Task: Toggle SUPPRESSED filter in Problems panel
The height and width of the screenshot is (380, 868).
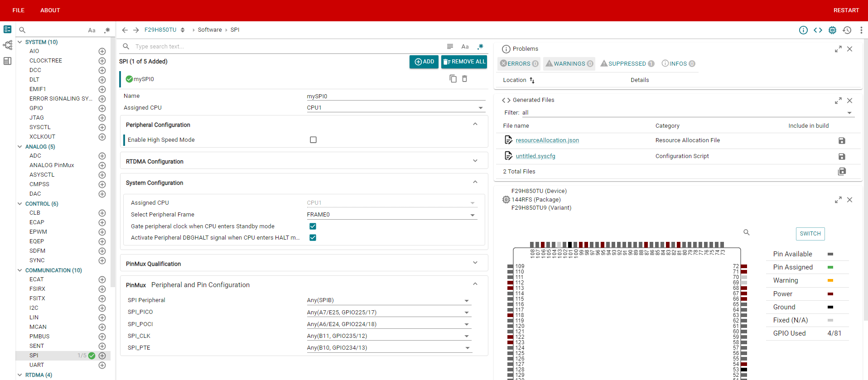Action: [x=627, y=64]
